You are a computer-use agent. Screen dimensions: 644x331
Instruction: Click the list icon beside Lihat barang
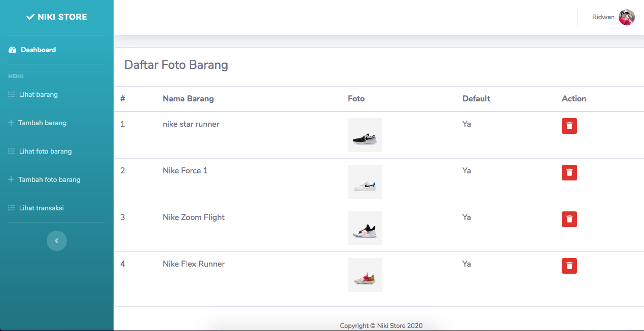click(12, 94)
